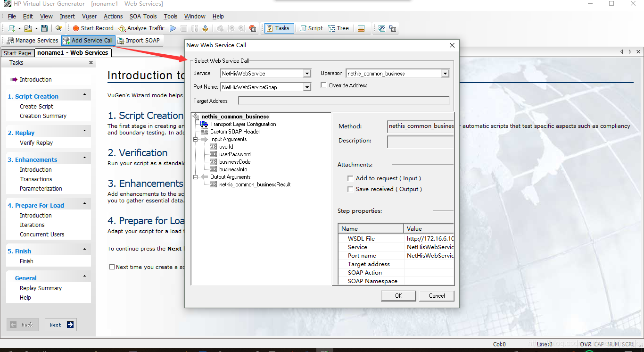Open the View menu

pyautogui.click(x=46, y=16)
